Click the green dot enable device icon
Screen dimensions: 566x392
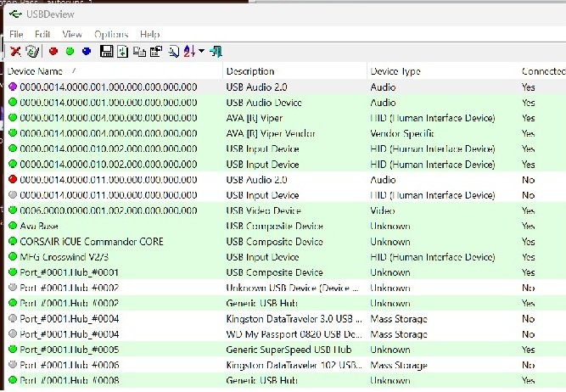70,52
